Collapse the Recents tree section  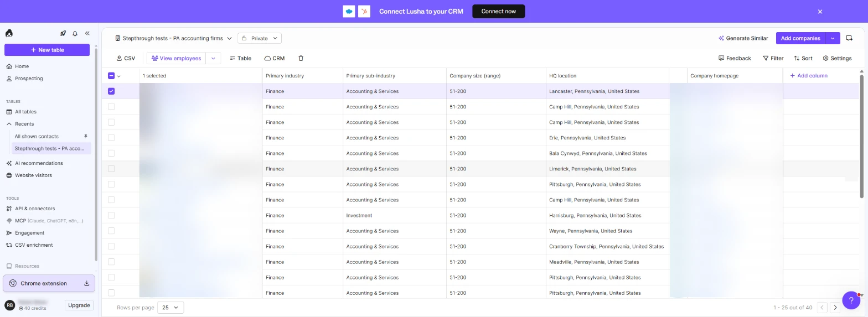pyautogui.click(x=9, y=124)
